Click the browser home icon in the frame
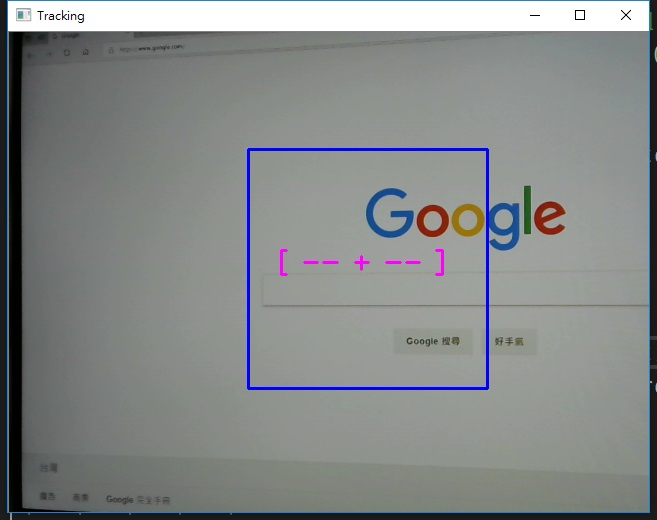This screenshot has height=520, width=657. point(85,52)
